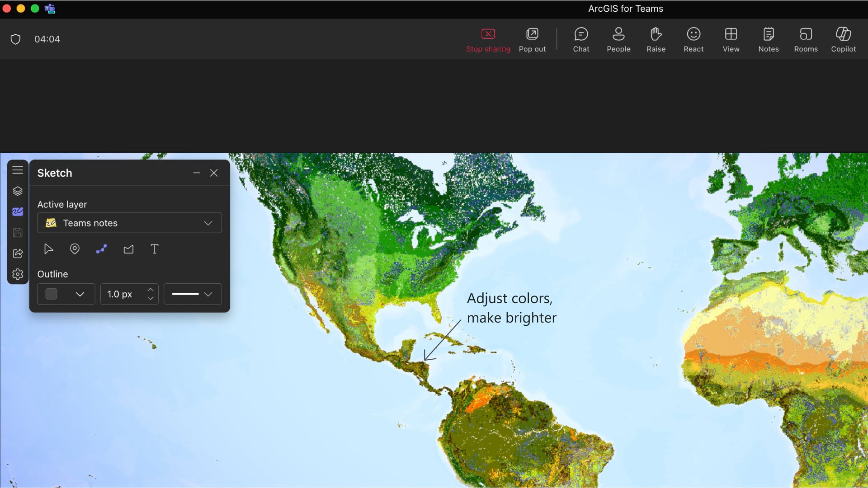This screenshot has width=868, height=488.
Task: Toggle the Sketch tool in the sidebar
Action: pyautogui.click(x=18, y=211)
